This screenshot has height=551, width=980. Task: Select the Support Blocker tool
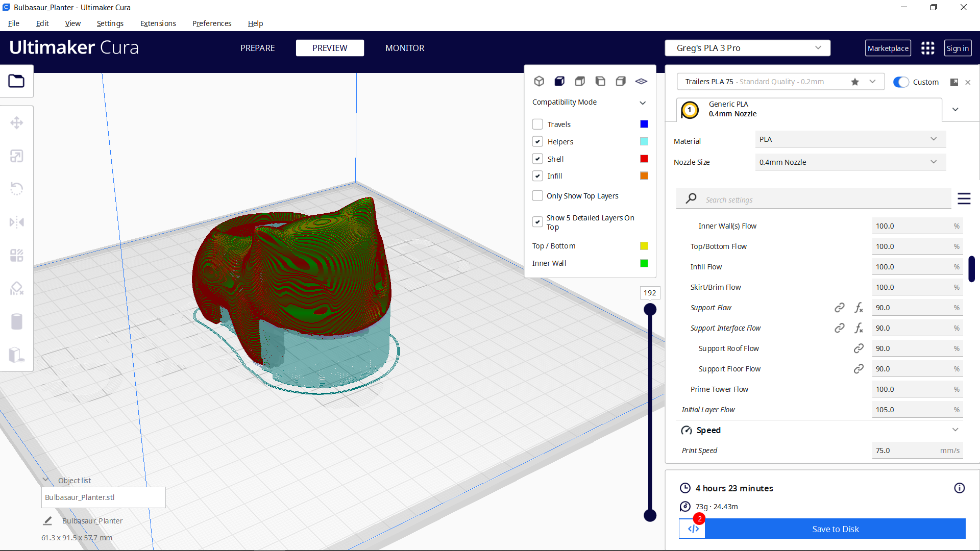pos(17,288)
